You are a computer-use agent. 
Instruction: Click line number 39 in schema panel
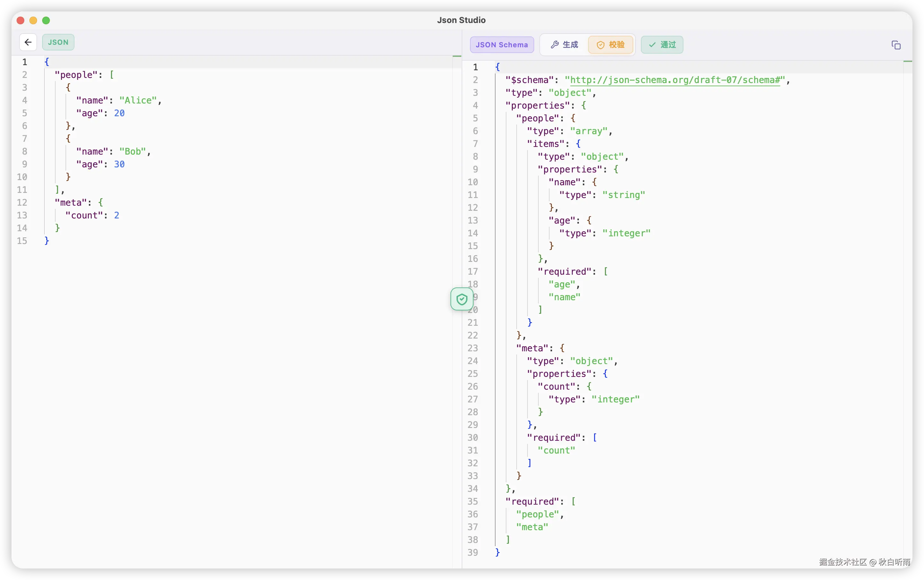point(473,553)
